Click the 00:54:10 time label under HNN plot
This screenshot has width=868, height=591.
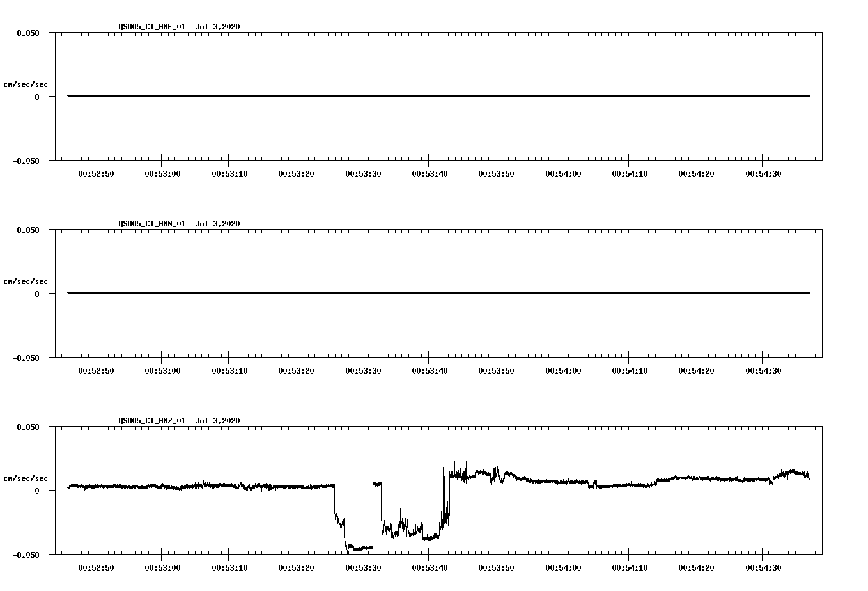pyautogui.click(x=630, y=370)
